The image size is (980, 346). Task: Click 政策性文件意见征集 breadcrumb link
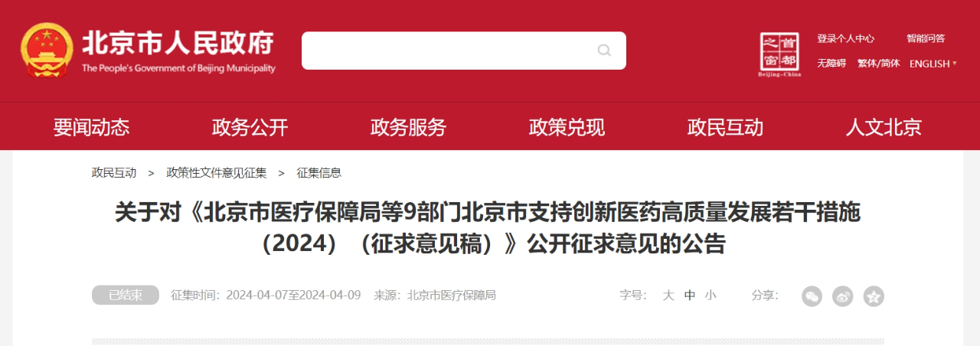(217, 173)
